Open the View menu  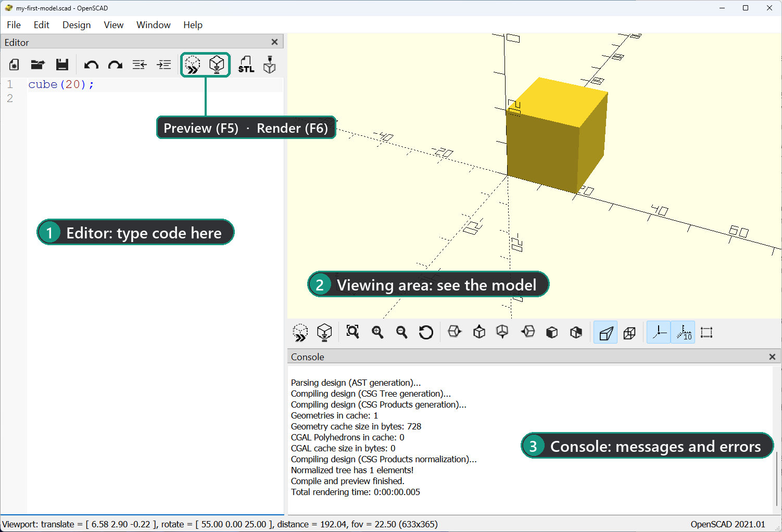click(x=113, y=25)
